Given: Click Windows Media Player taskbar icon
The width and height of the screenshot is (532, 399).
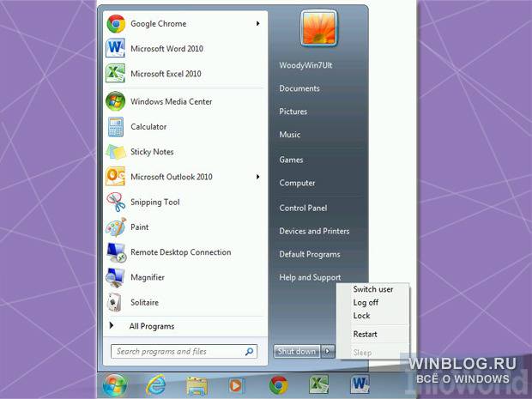Looking at the screenshot, I should [235, 386].
